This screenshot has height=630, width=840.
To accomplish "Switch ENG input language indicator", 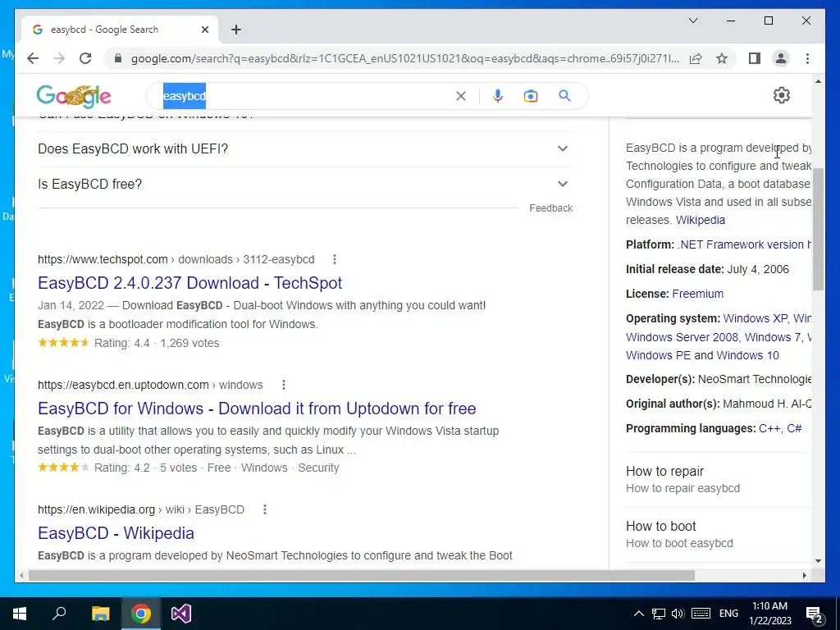I will point(728,614).
